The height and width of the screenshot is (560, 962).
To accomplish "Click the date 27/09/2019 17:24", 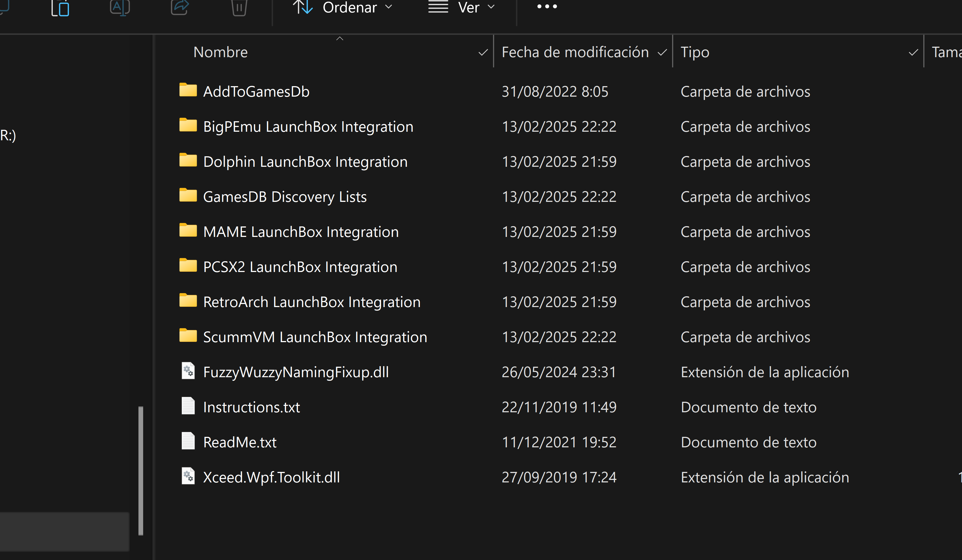I will pos(559,478).
